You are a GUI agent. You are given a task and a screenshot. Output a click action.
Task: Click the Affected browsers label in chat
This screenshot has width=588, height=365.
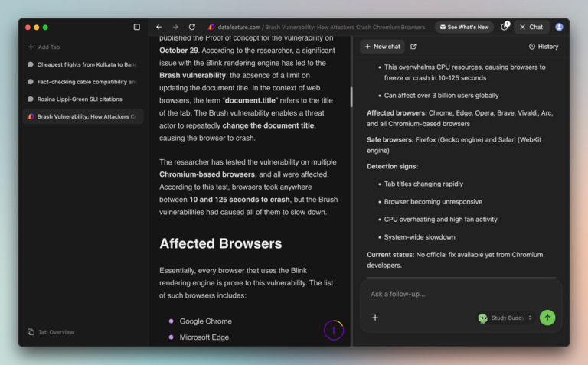coord(397,113)
